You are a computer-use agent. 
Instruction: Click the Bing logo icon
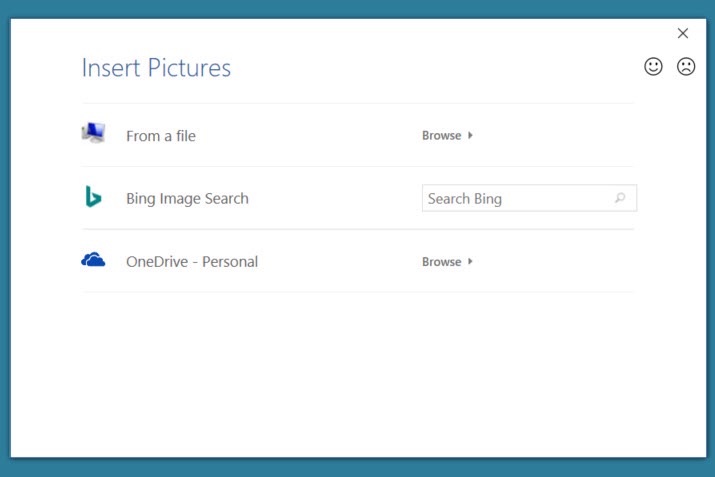(x=93, y=197)
